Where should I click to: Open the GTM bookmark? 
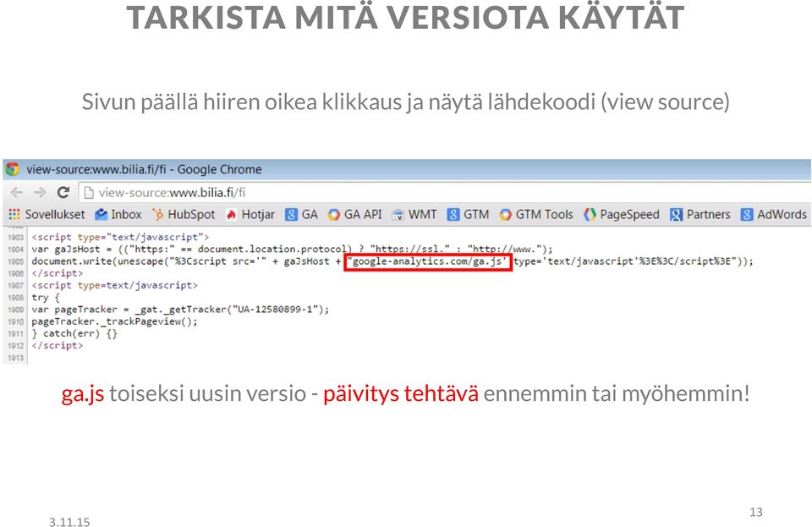click(468, 214)
